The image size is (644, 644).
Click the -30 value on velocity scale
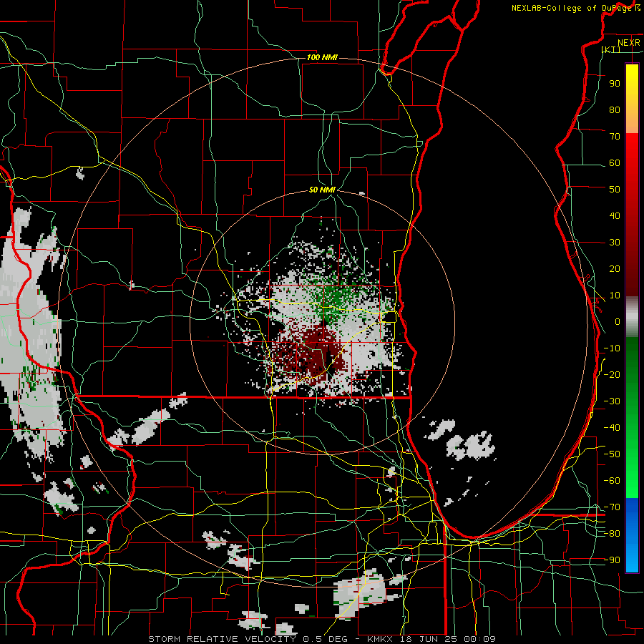pos(612,401)
